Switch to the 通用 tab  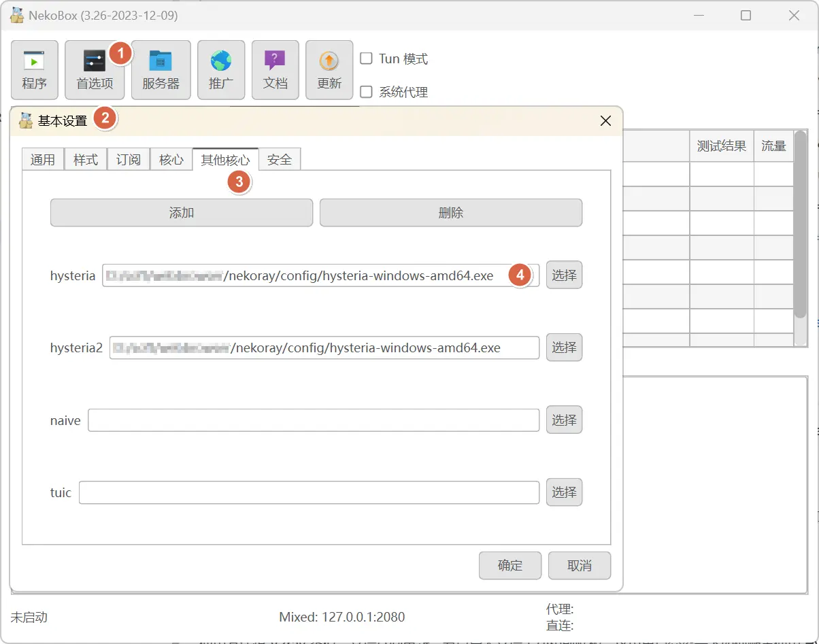point(43,160)
